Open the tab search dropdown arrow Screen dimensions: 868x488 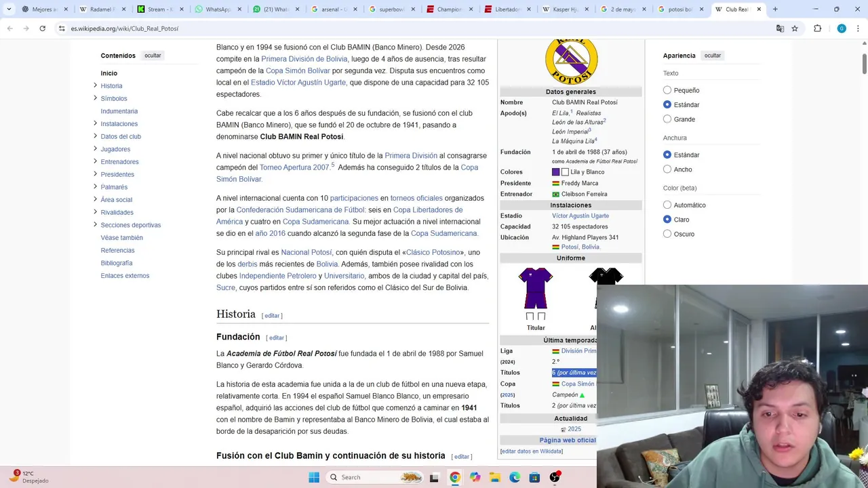(x=9, y=9)
